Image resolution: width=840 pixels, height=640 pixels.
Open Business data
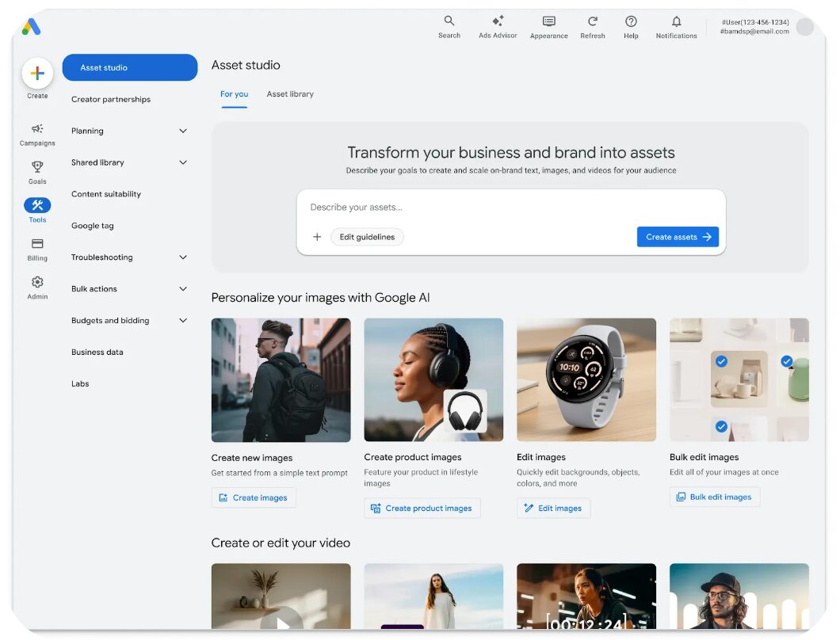pos(97,352)
